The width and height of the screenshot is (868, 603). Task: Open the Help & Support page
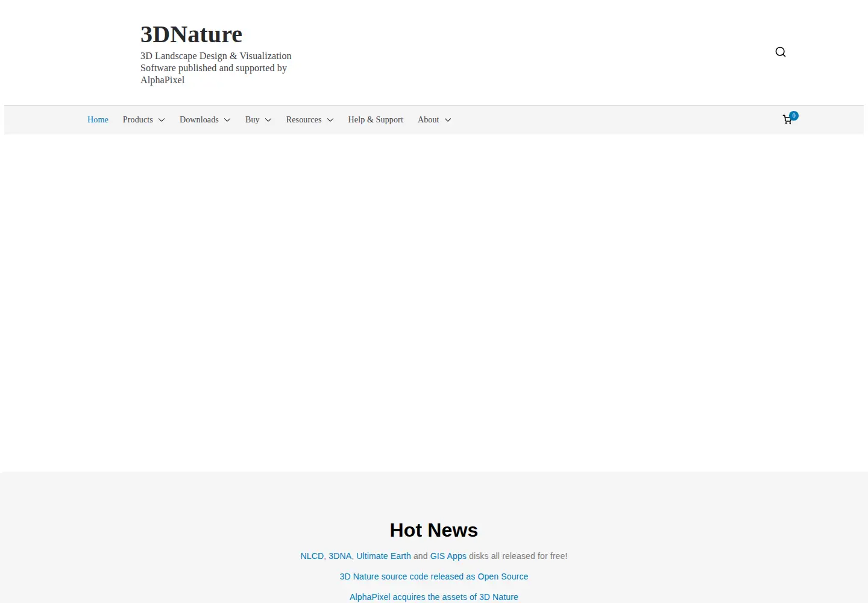(x=376, y=119)
